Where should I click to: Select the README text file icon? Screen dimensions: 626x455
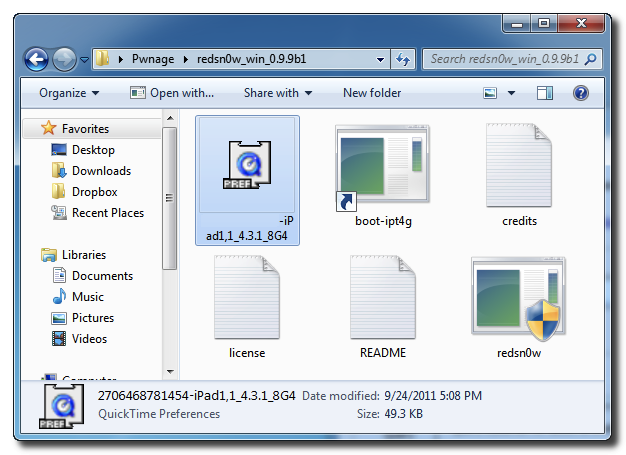coord(383,297)
